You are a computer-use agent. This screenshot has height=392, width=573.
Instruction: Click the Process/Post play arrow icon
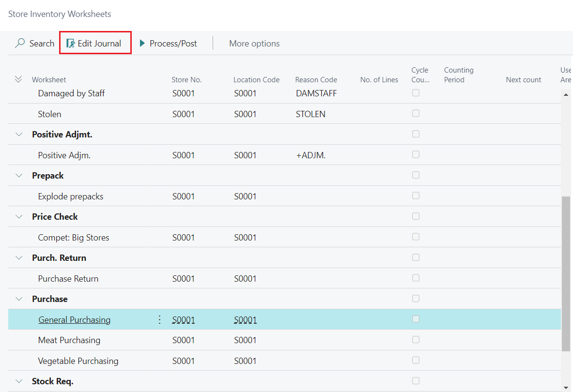(x=142, y=44)
